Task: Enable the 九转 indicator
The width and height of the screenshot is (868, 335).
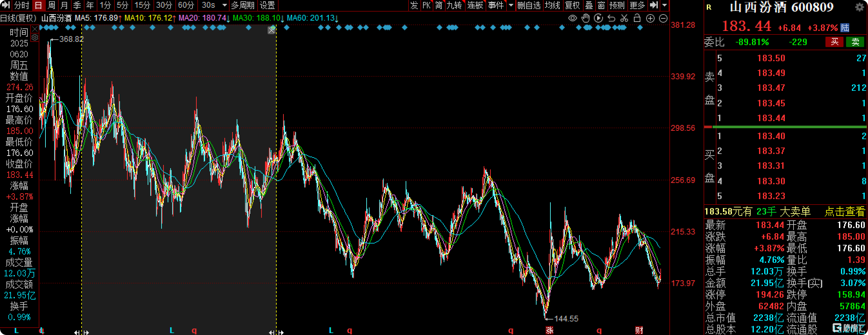Action: point(454,5)
